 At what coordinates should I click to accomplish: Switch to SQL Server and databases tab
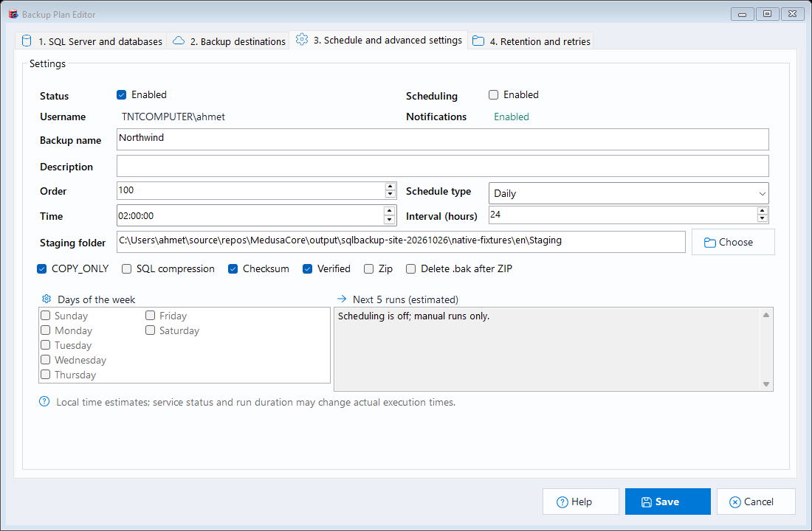click(91, 41)
